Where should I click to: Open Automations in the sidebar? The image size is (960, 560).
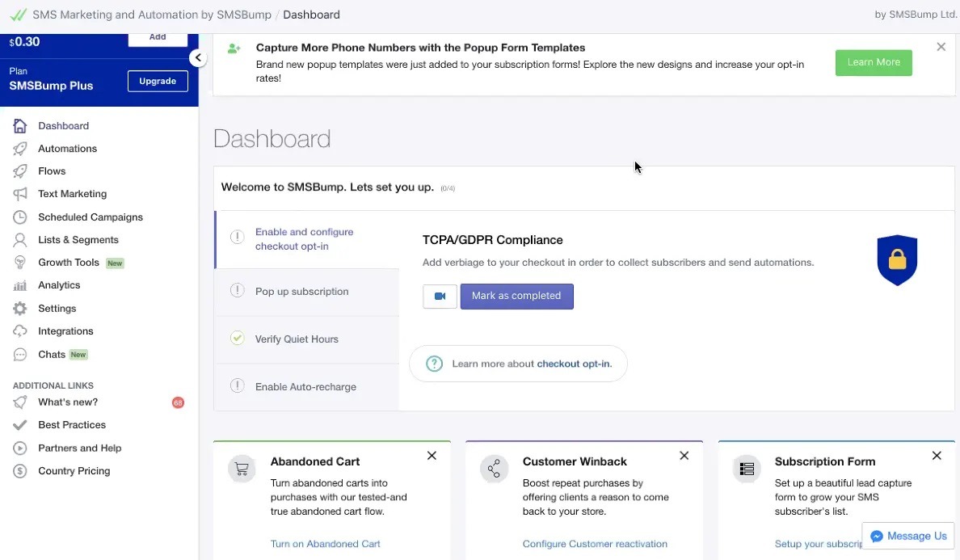pos(67,149)
